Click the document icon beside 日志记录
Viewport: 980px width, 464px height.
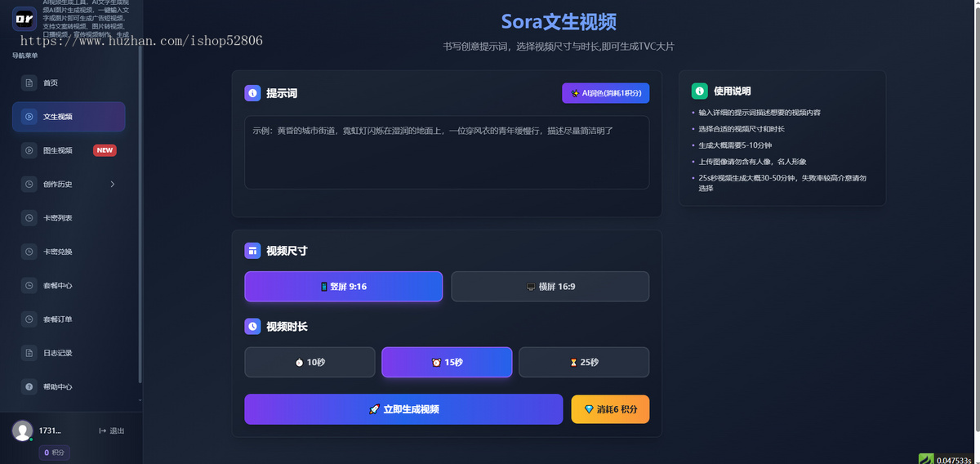click(x=29, y=353)
